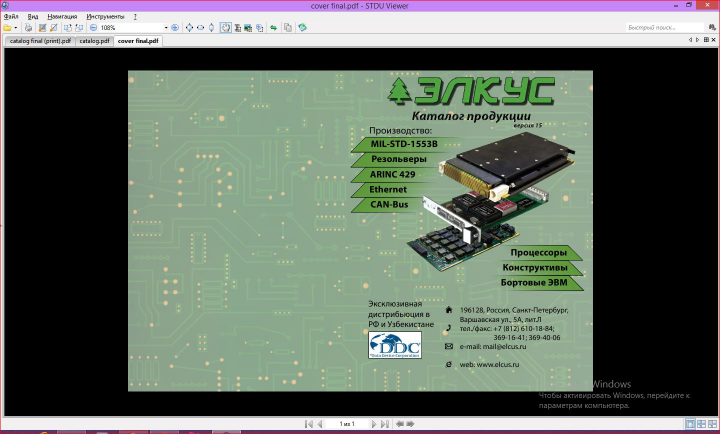Click the page number field 1 из 1
720x434 pixels.
347,424
